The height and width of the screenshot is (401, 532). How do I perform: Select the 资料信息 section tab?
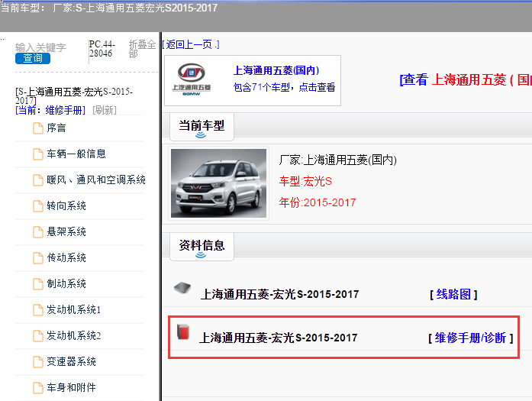(x=202, y=247)
